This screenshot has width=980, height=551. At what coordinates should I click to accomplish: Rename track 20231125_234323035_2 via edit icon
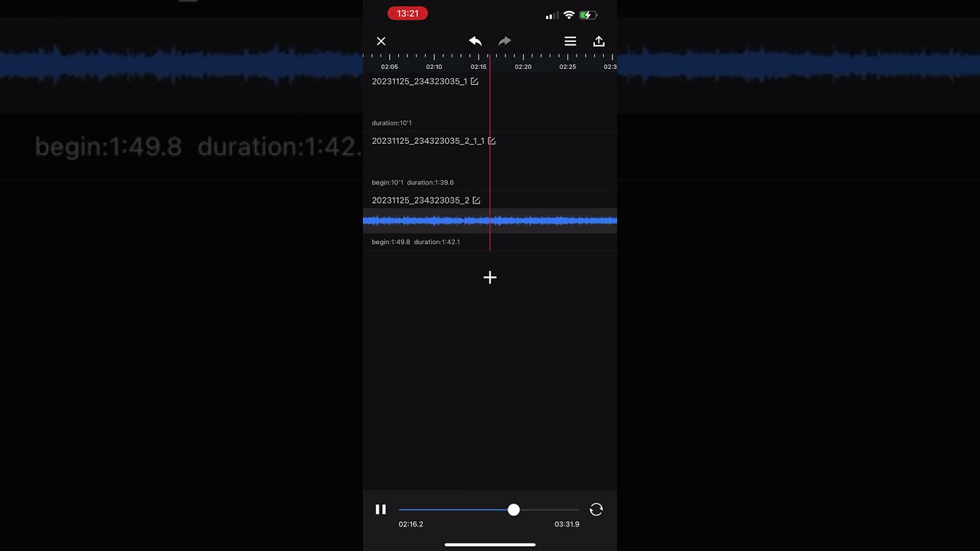pos(476,201)
